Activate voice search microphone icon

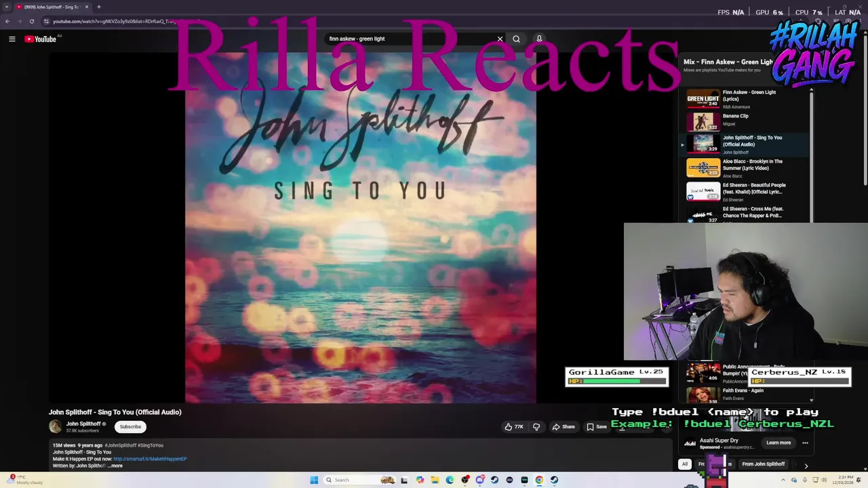[539, 39]
